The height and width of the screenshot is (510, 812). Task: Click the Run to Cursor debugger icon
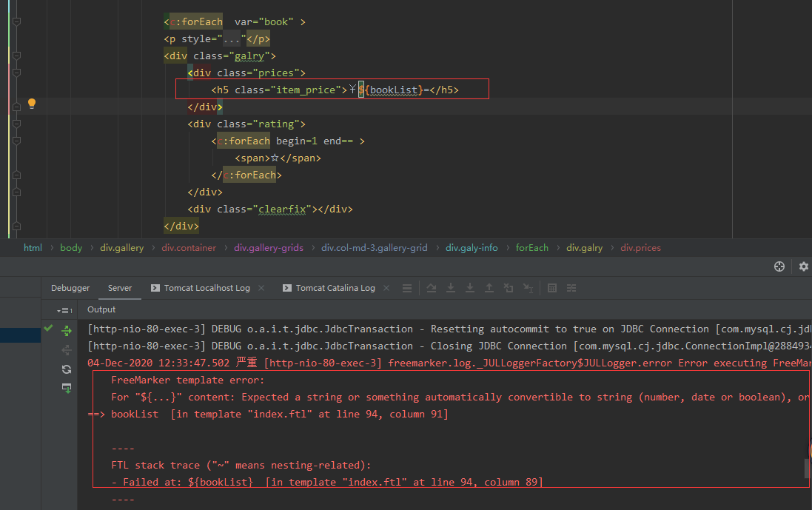click(528, 288)
